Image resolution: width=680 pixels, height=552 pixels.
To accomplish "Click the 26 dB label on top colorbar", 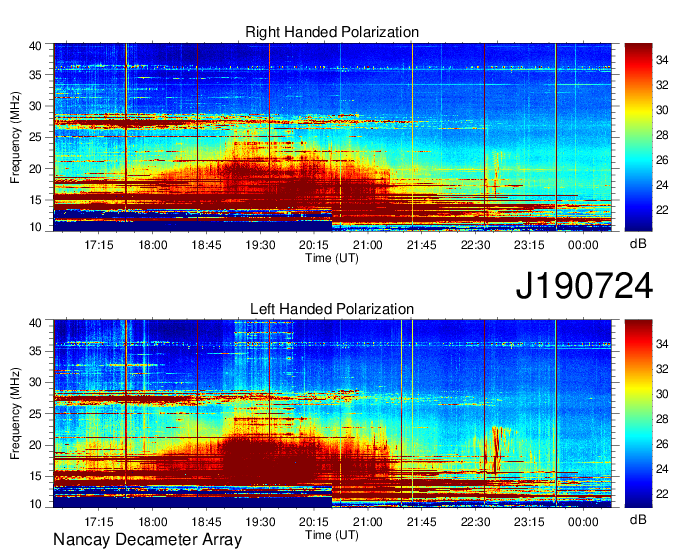I will pyautogui.click(x=662, y=160).
